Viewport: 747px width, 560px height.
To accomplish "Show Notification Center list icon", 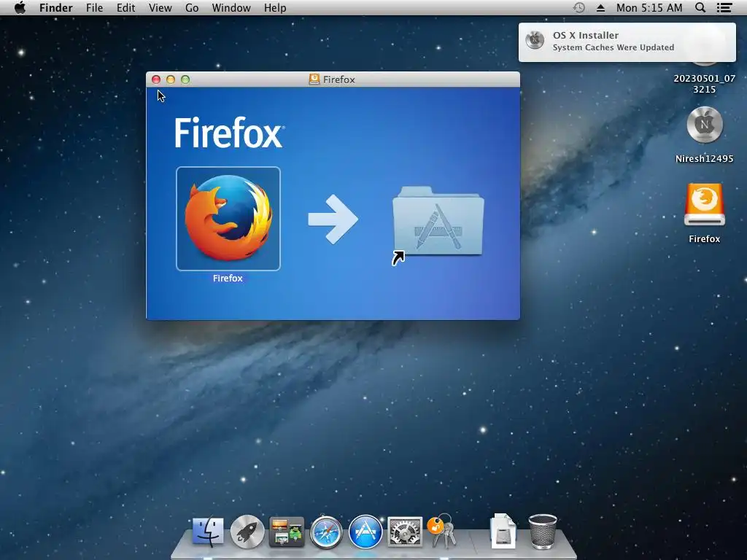I will [724, 7].
